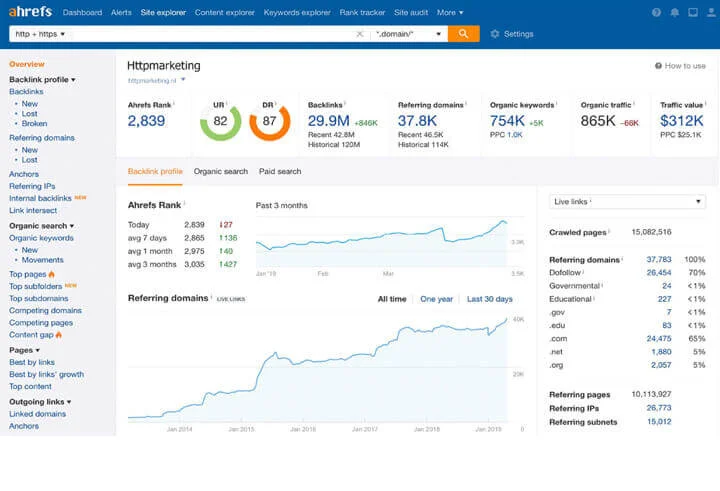
Task: Open Movements under Organic keywords
Action: pos(43,260)
